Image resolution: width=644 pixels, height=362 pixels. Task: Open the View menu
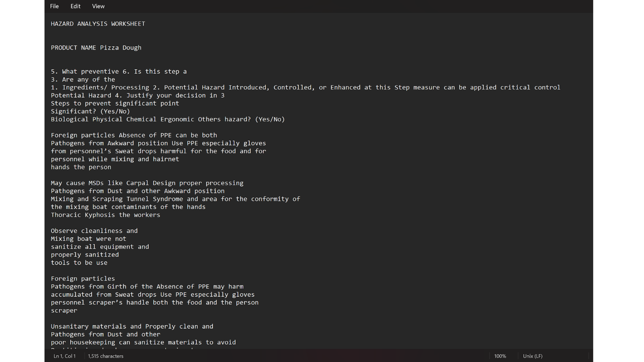[98, 6]
